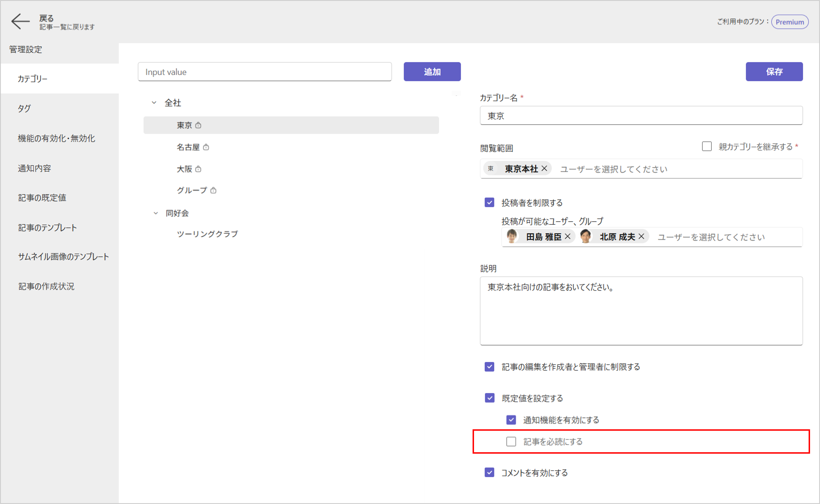Uncheck 投稿者を制限する checkbox

489,203
